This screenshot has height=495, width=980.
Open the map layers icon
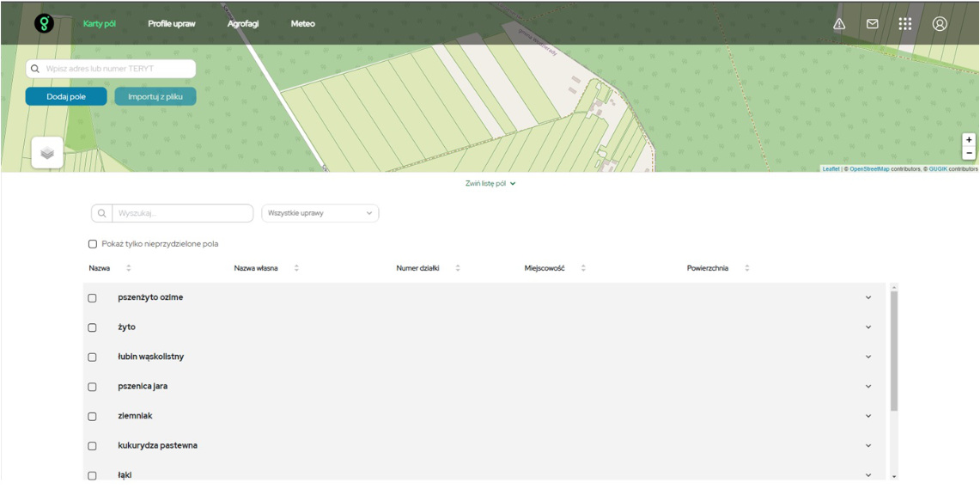point(48,153)
